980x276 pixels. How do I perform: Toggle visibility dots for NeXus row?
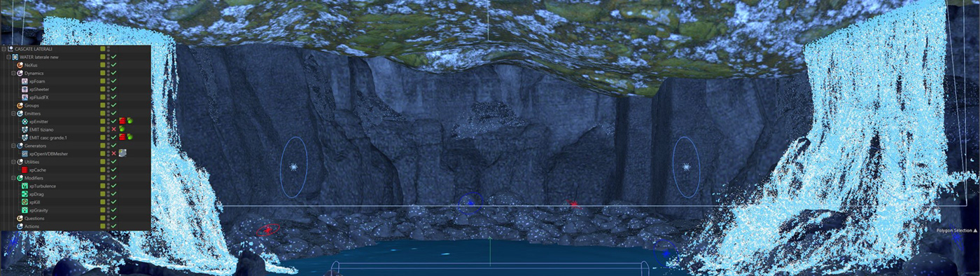click(108, 65)
